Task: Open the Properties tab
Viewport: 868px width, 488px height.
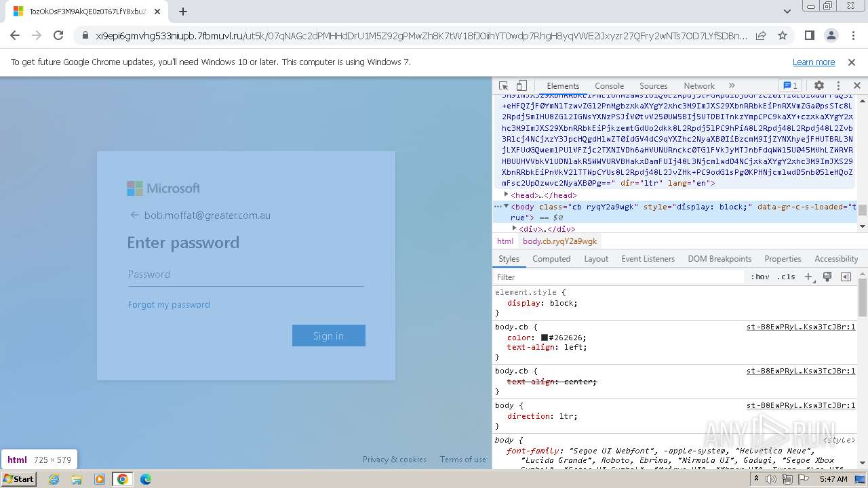Action: click(783, 259)
